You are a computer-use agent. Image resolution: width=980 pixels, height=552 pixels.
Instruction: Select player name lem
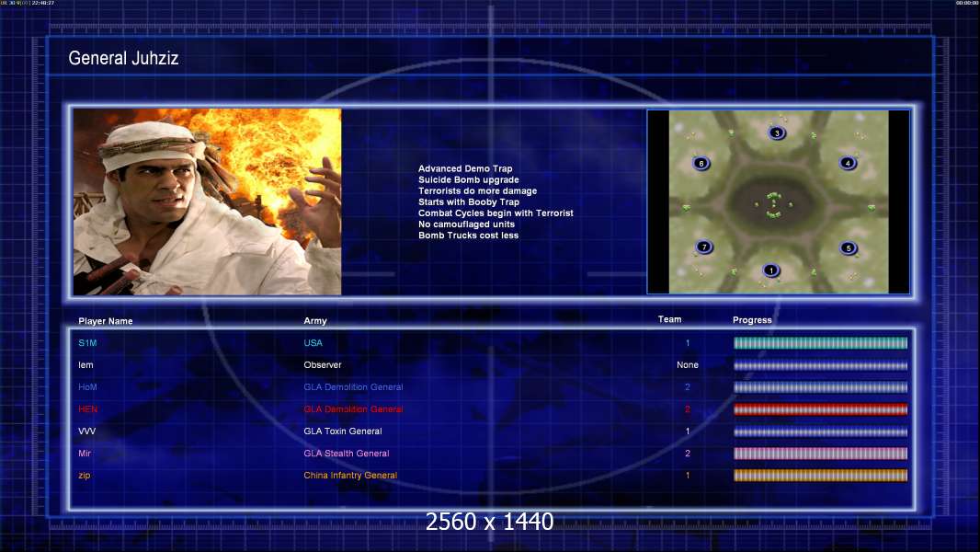(85, 364)
